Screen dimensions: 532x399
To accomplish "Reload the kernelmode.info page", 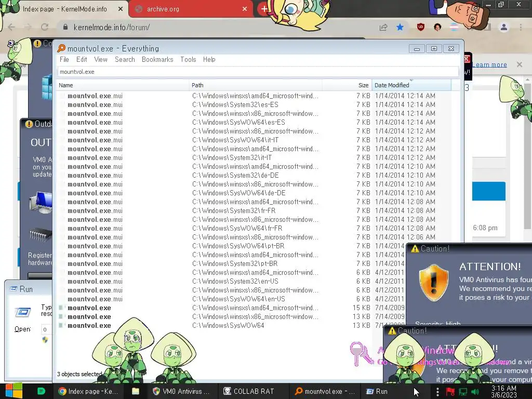I will pyautogui.click(x=45, y=27).
